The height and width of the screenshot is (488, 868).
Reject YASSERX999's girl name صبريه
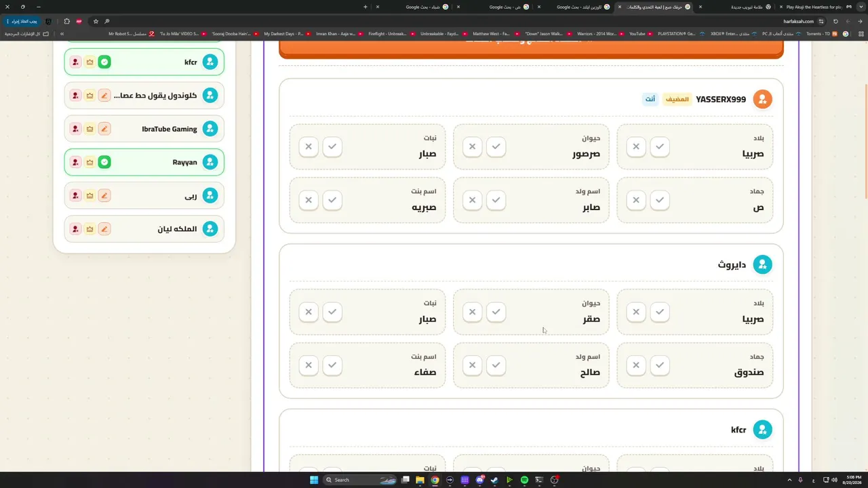click(309, 200)
